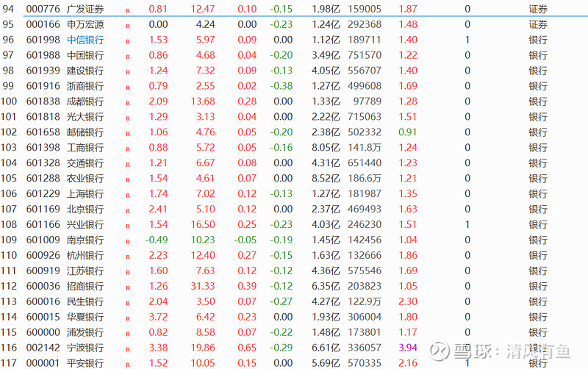Select stock name 华夏银行
The image size is (588, 369).
(x=85, y=317)
